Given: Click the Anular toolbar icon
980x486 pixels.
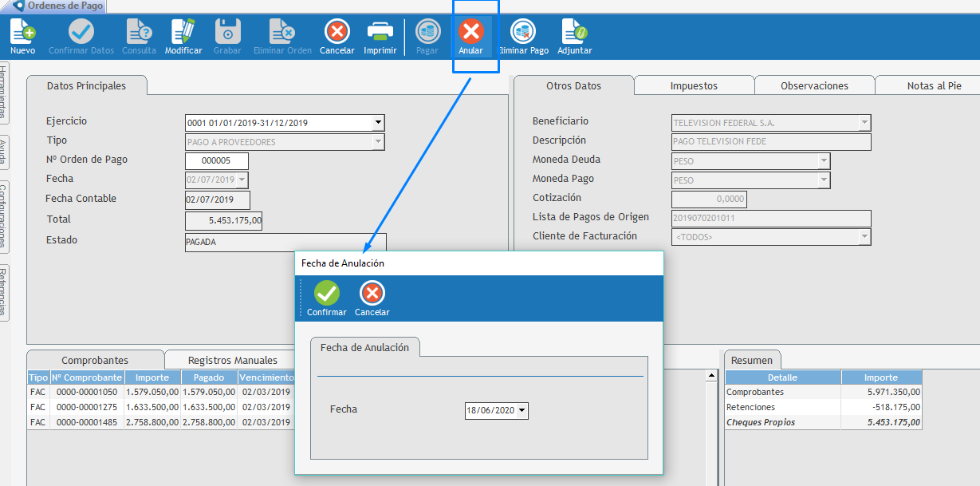Looking at the screenshot, I should (471, 33).
